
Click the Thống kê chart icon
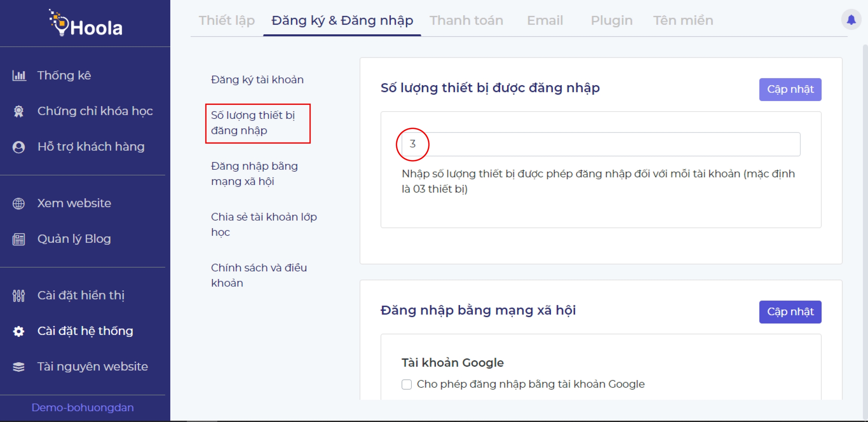[x=19, y=75]
